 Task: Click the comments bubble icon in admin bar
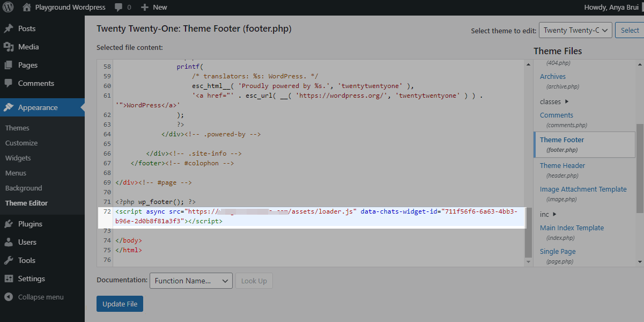tap(118, 8)
